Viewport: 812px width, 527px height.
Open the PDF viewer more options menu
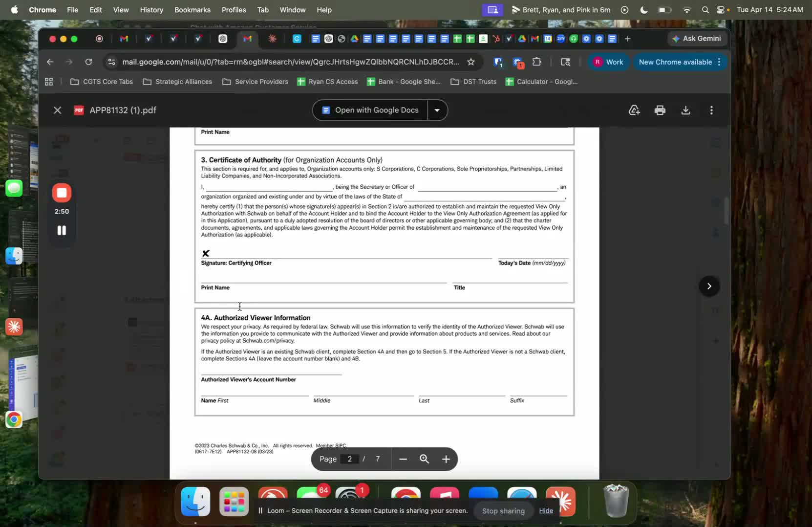(x=711, y=110)
